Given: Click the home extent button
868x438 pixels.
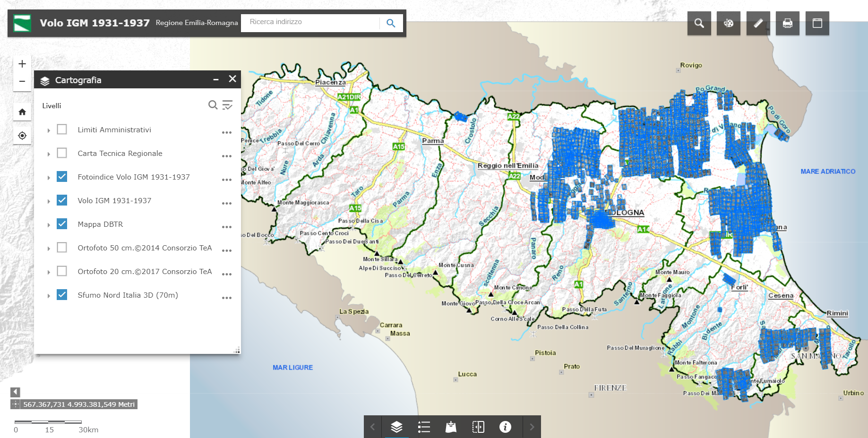Looking at the screenshot, I should click(22, 112).
